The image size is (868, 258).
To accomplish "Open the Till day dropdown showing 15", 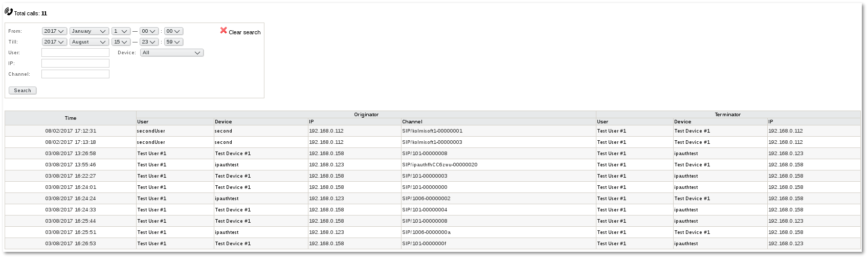I will (121, 42).
